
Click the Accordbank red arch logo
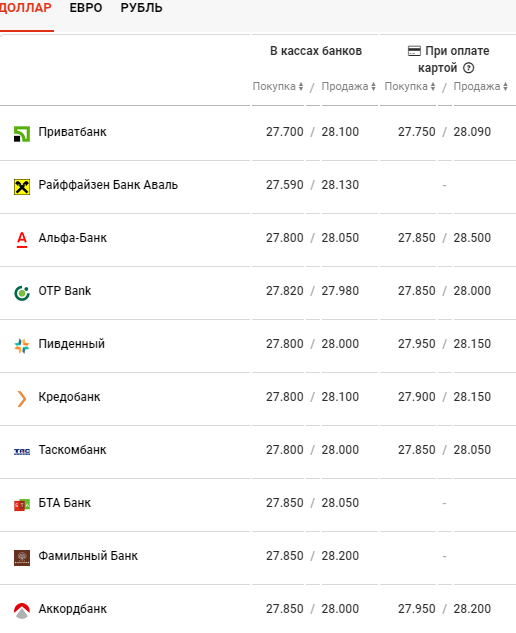coord(22,611)
